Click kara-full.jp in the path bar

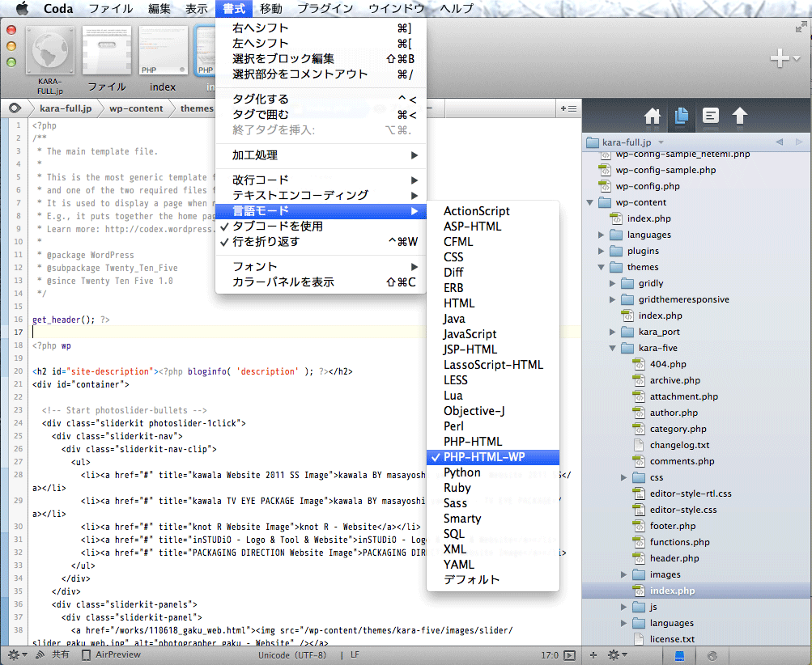pyautogui.click(x=66, y=108)
